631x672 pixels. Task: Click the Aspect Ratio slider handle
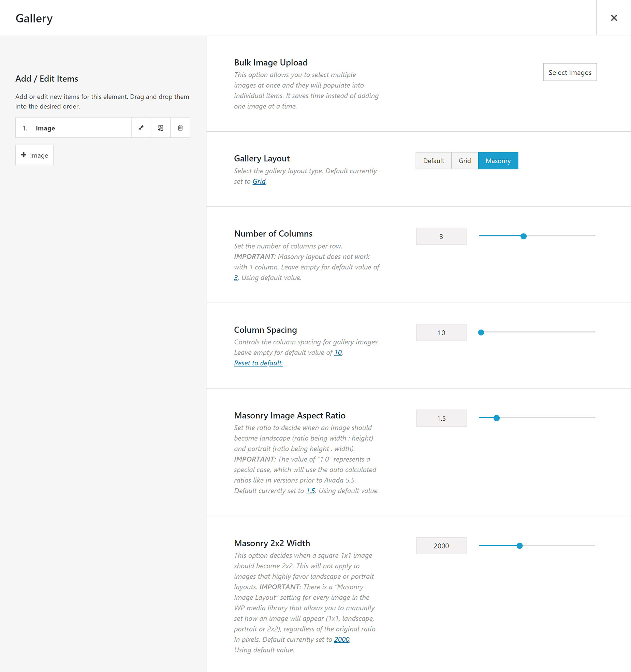496,418
